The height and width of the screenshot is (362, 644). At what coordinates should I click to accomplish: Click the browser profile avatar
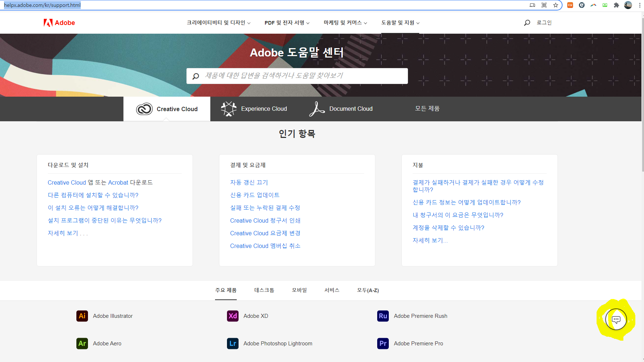click(x=628, y=5)
